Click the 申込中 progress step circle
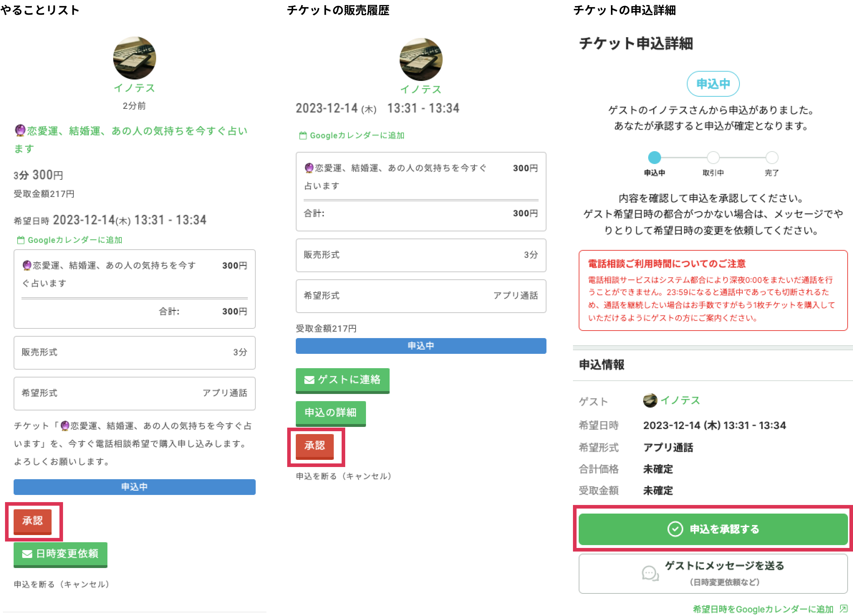853x616 pixels. [654, 158]
